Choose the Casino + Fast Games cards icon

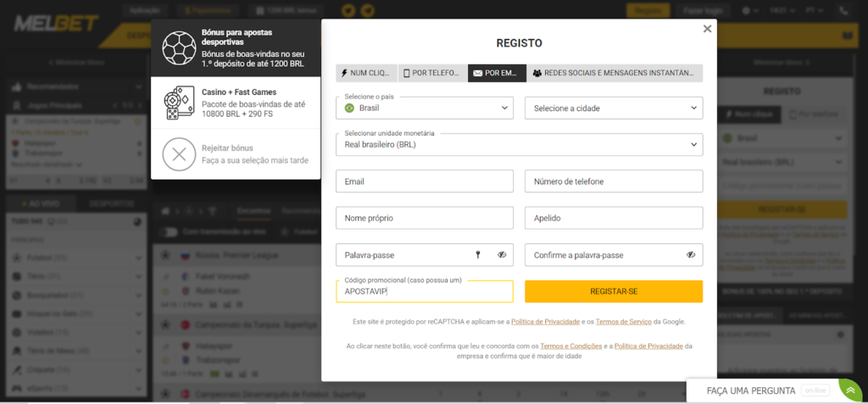pyautogui.click(x=180, y=103)
